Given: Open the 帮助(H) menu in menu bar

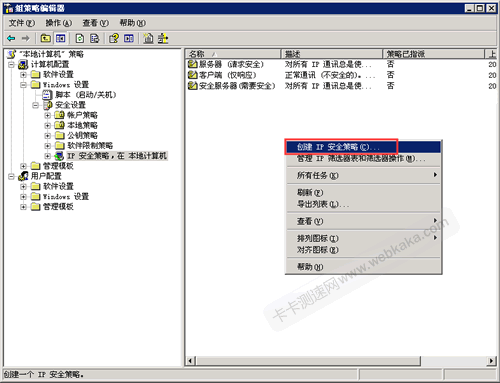Looking at the screenshot, I should pos(132,23).
